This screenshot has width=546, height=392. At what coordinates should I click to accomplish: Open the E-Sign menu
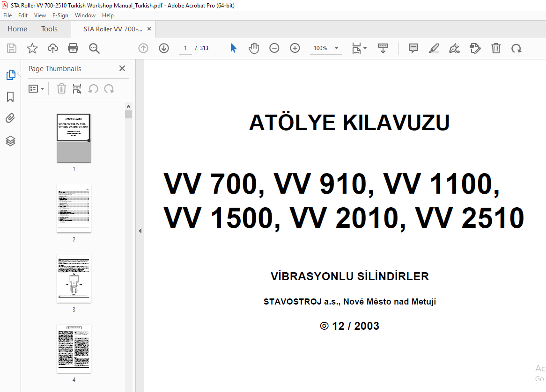[60, 15]
